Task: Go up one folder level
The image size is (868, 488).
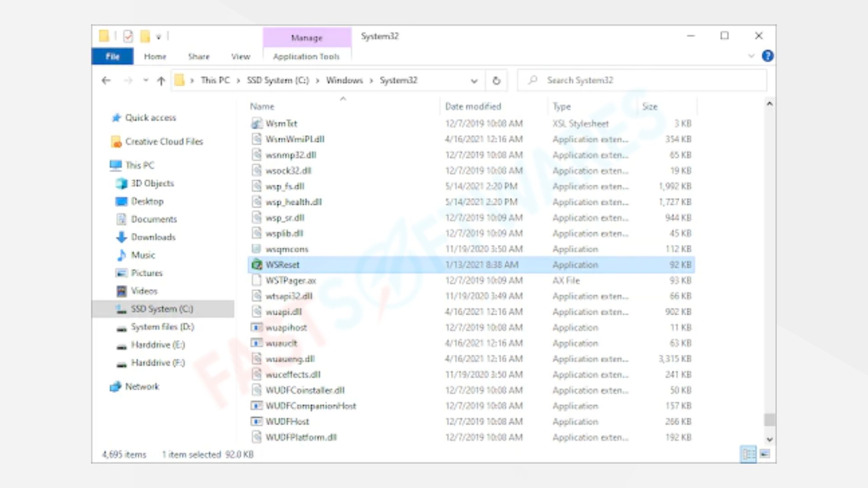Action: (x=161, y=80)
